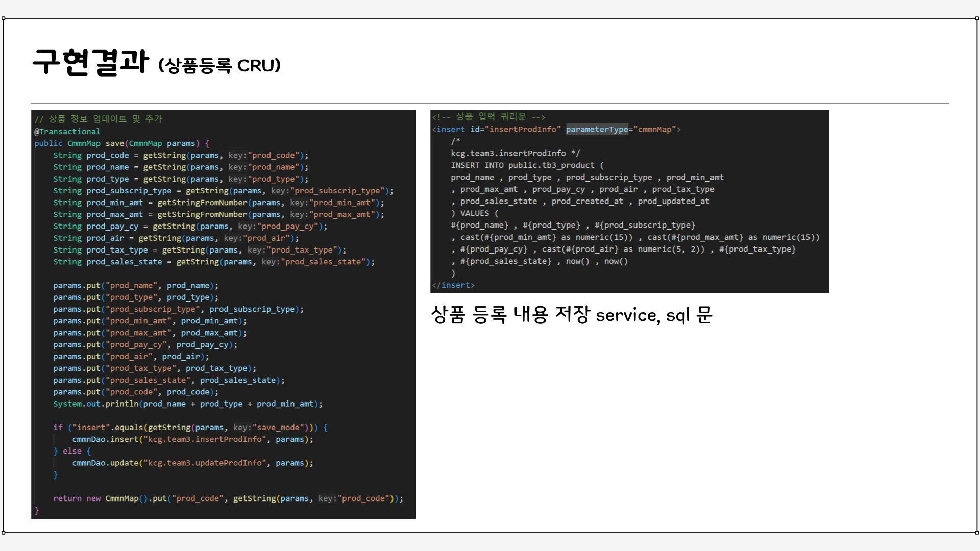
Task: Click the subtitle (상품등록 CRU)
Action: click(x=219, y=66)
